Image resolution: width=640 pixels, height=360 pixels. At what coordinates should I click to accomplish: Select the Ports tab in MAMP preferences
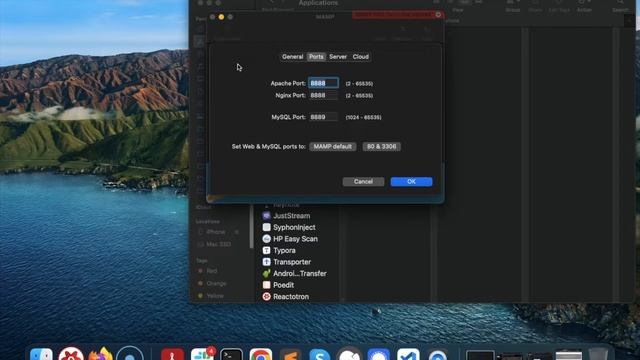click(316, 57)
